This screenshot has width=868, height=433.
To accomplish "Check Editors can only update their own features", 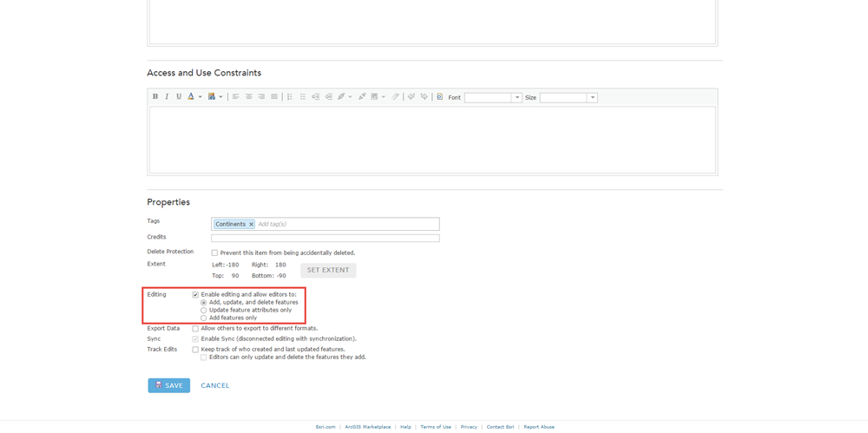I will tap(204, 358).
